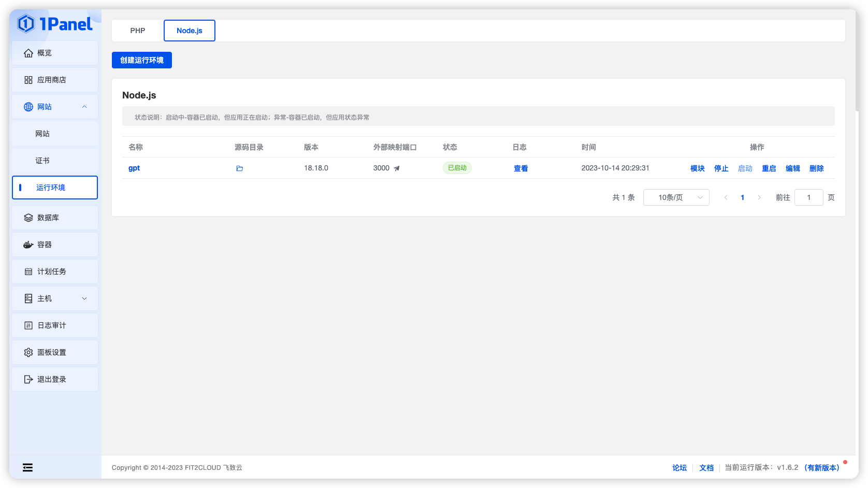This screenshot has height=488, width=868.
Task: Open the 计划任务 (Cron jobs) section
Action: [x=54, y=271]
